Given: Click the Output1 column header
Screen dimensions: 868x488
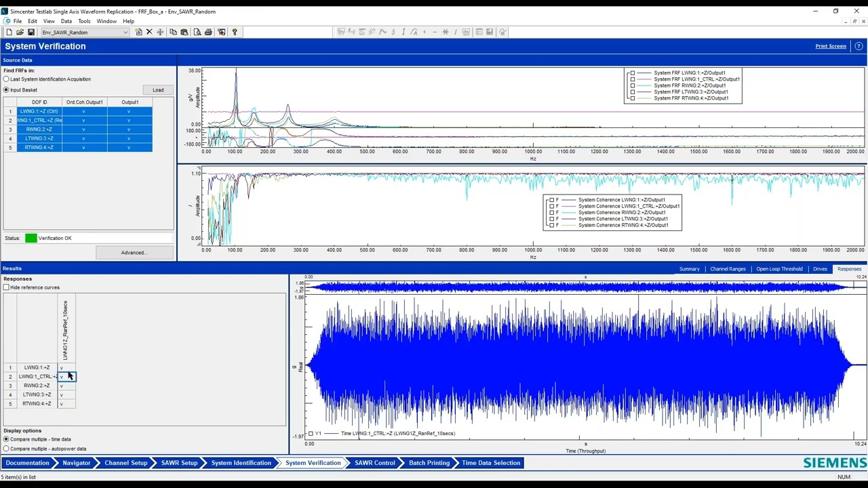Looking at the screenshot, I should [x=130, y=102].
